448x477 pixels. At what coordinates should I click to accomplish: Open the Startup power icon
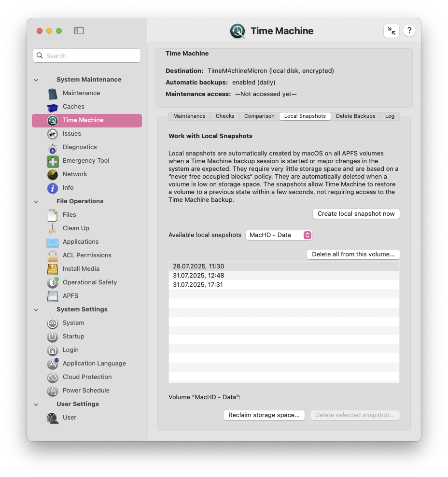[53, 337]
